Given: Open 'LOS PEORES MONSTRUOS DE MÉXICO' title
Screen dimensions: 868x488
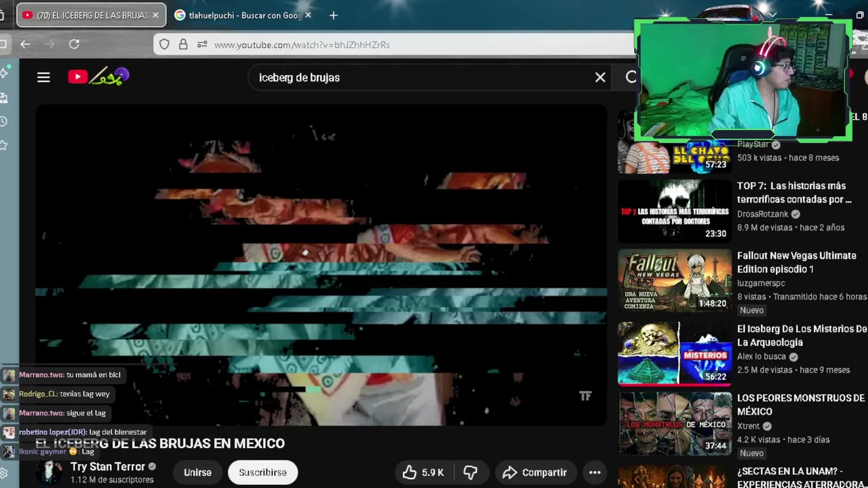Looking at the screenshot, I should click(x=801, y=405).
